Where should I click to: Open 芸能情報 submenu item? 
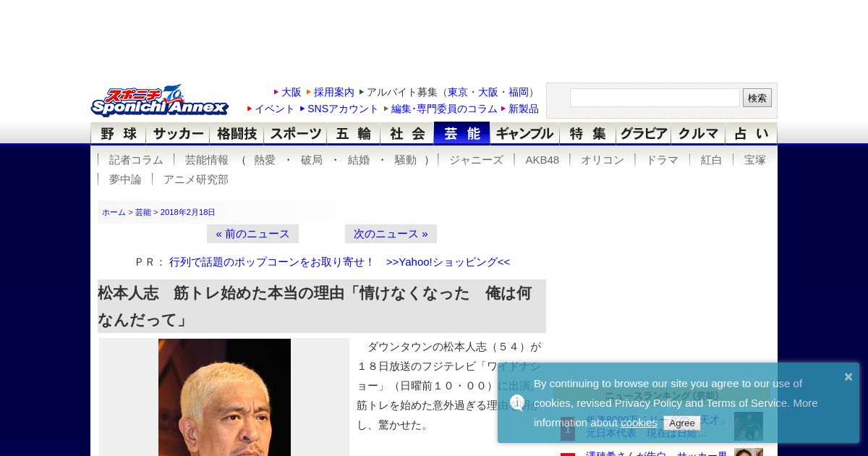207,160
